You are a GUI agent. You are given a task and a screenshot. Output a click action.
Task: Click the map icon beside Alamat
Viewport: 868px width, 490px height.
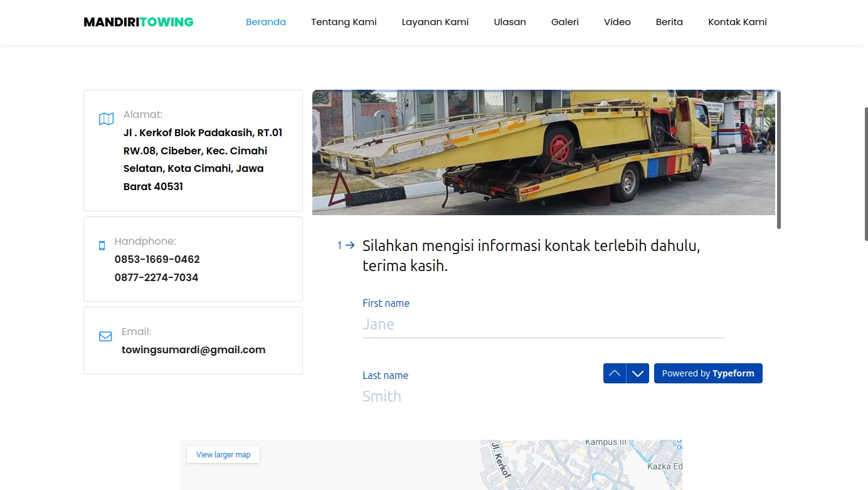pyautogui.click(x=106, y=119)
